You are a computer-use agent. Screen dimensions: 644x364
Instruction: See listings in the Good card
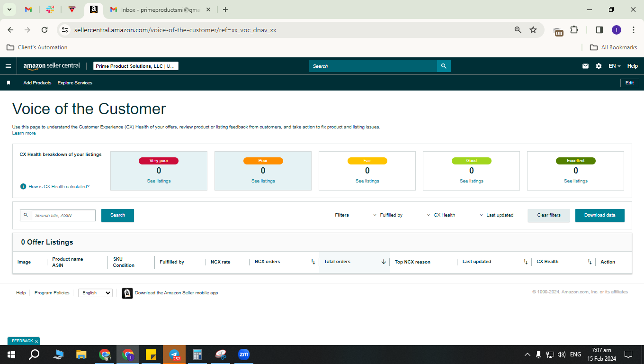472,181
